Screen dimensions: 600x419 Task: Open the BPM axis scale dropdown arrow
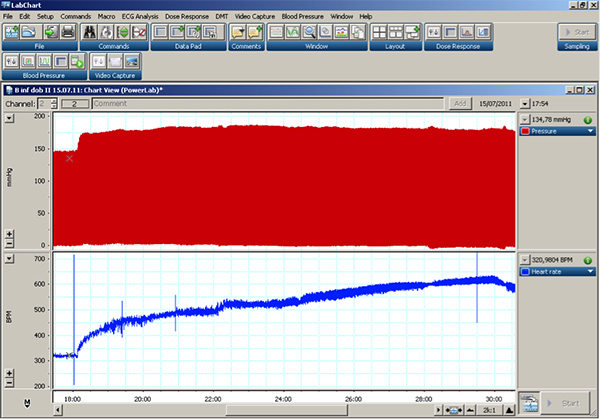pyautogui.click(x=9, y=258)
